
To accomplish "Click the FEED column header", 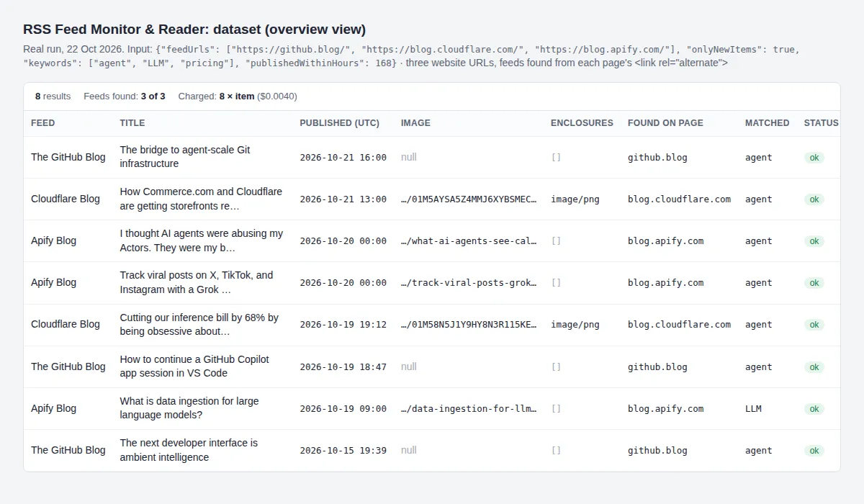I will 42,123.
